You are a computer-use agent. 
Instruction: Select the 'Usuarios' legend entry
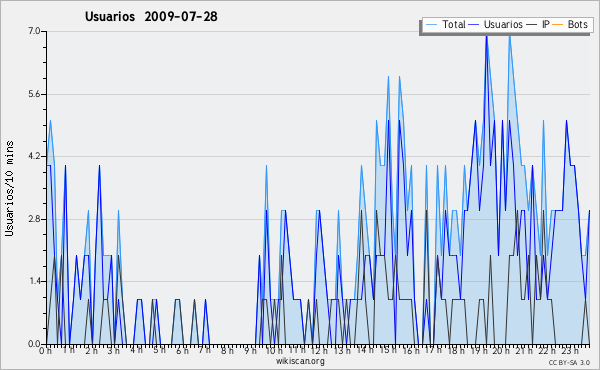pyautogui.click(x=503, y=24)
